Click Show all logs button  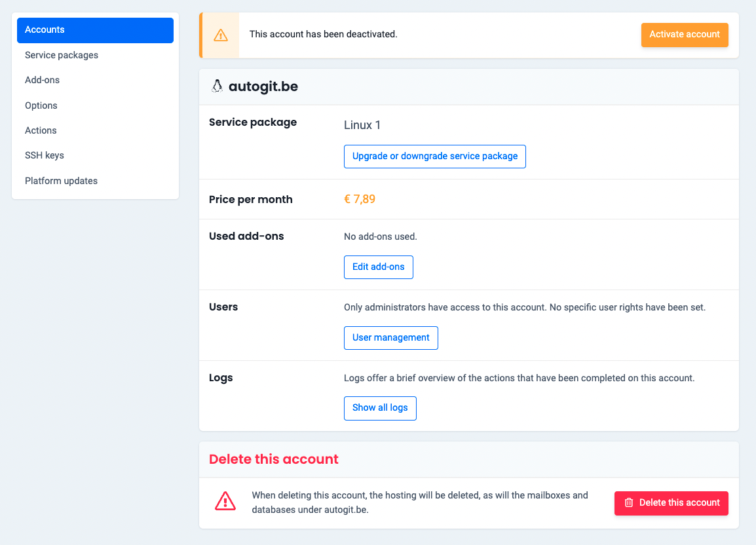click(380, 408)
